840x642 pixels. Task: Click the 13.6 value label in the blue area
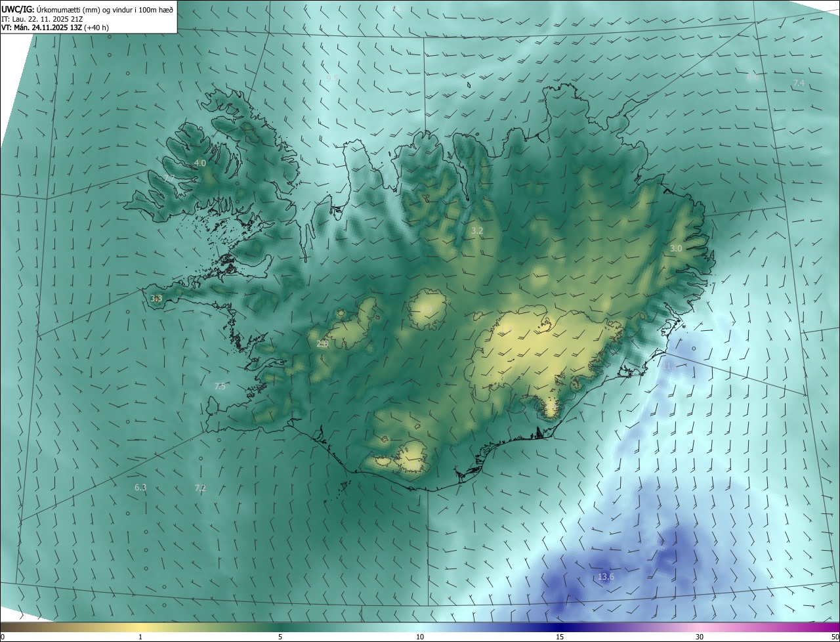(x=606, y=576)
